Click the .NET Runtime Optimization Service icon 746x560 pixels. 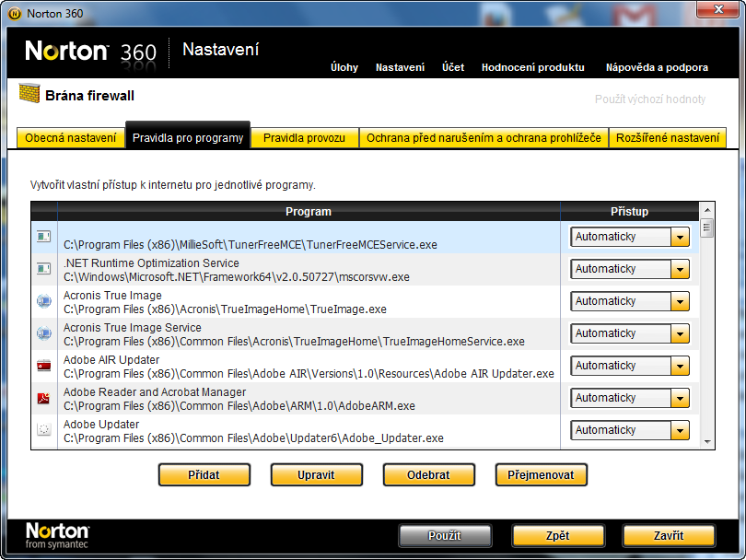click(x=44, y=269)
